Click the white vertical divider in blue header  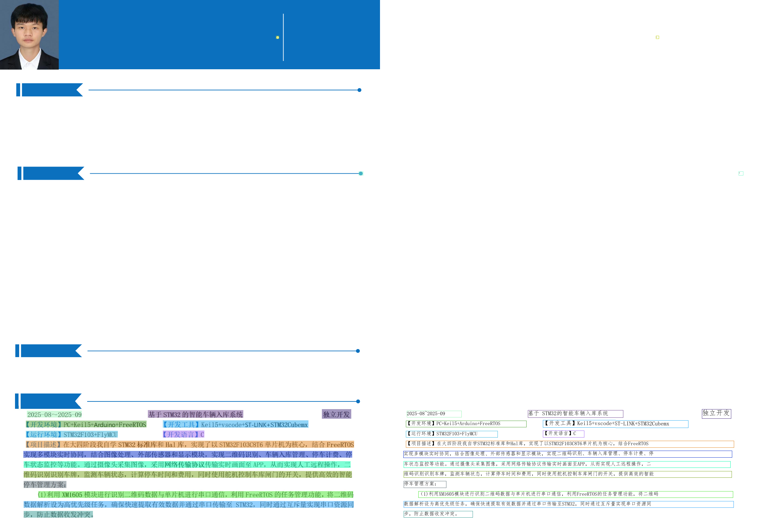(283, 37)
